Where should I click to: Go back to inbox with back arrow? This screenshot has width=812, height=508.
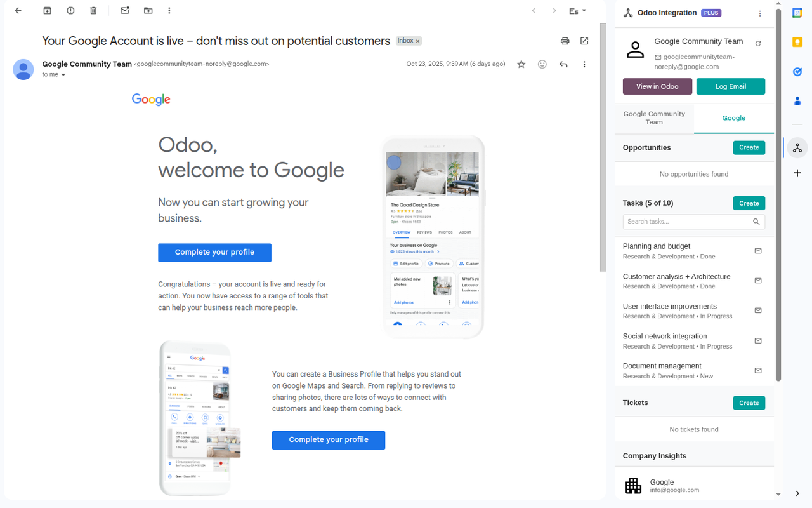18,11
